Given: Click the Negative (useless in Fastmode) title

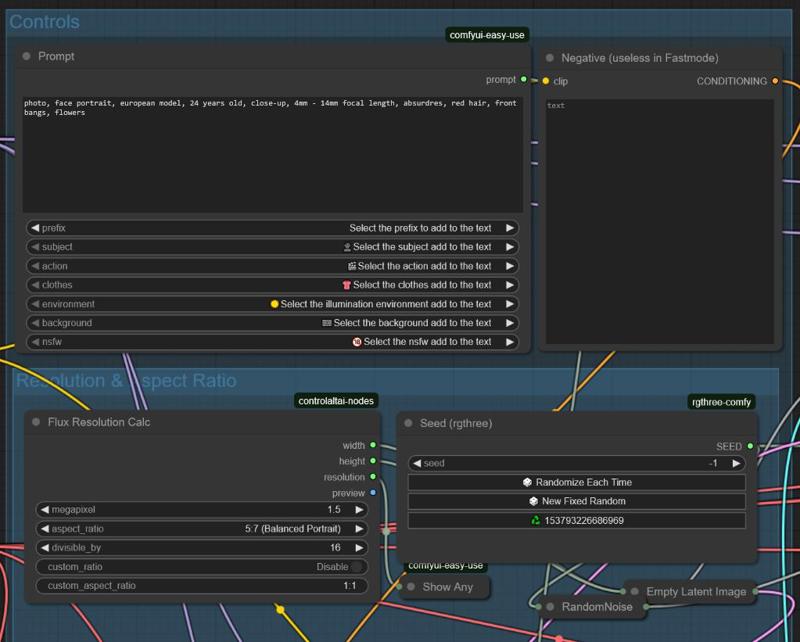Looking at the screenshot, I should [640, 58].
